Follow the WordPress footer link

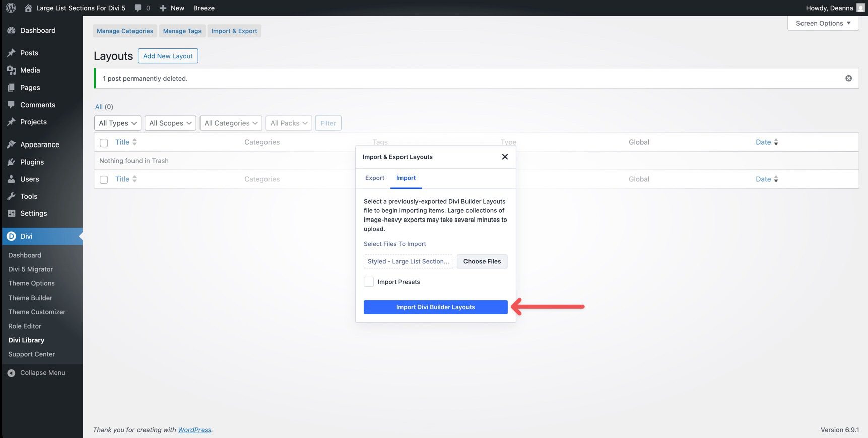click(194, 430)
